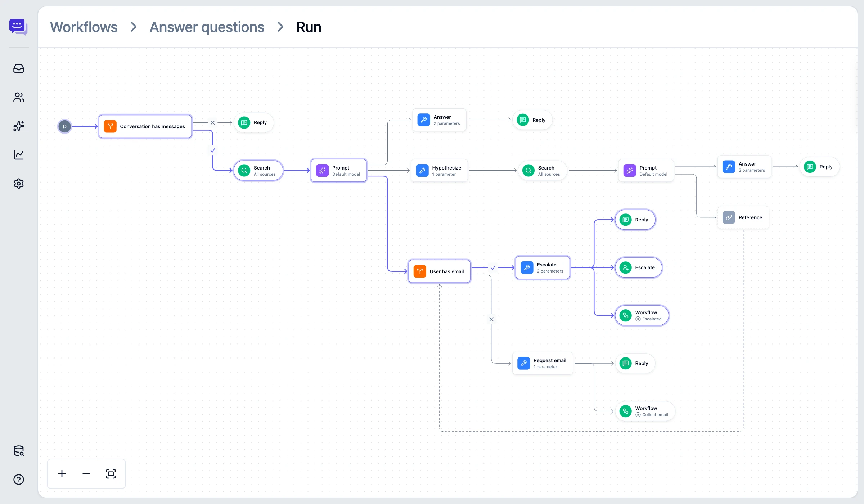
Task: Select the Reply node after Conversation has messages
Action: coord(254,122)
